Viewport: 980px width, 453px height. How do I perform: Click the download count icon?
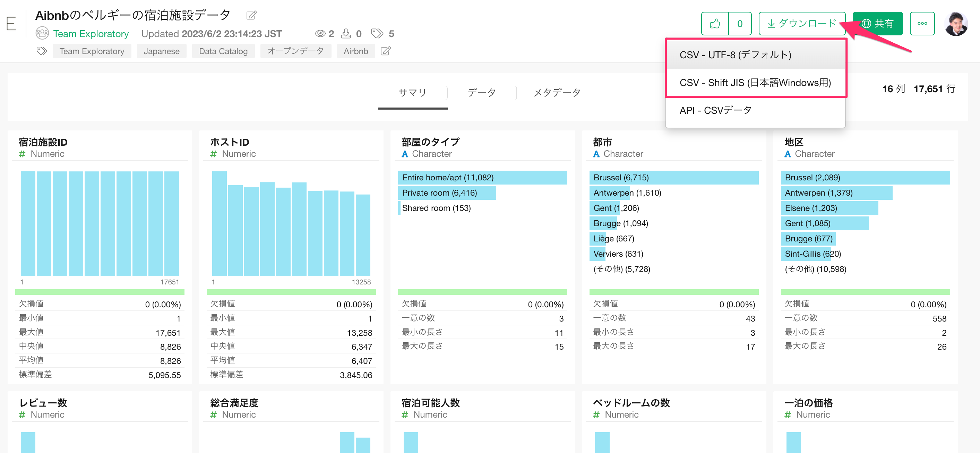(346, 34)
